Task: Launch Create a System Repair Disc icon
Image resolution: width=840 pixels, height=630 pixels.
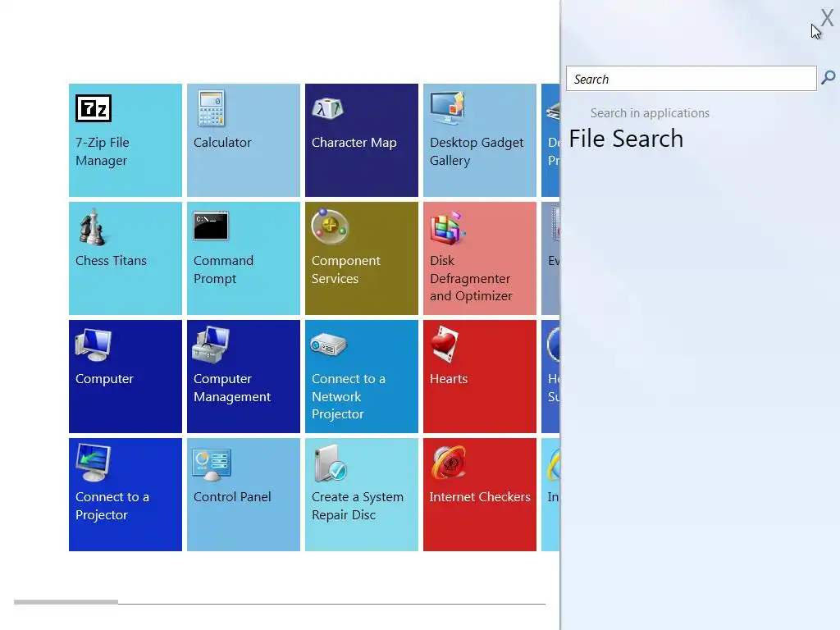Action: coord(331,463)
